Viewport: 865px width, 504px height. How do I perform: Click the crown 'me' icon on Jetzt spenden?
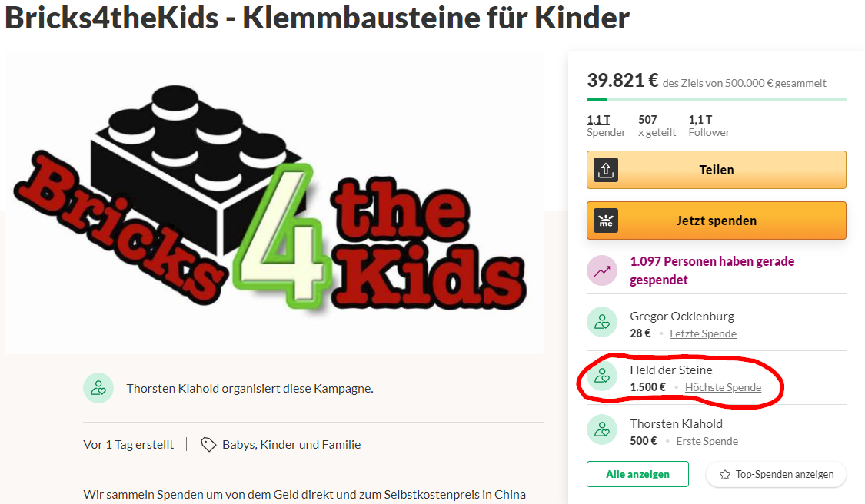tap(606, 220)
